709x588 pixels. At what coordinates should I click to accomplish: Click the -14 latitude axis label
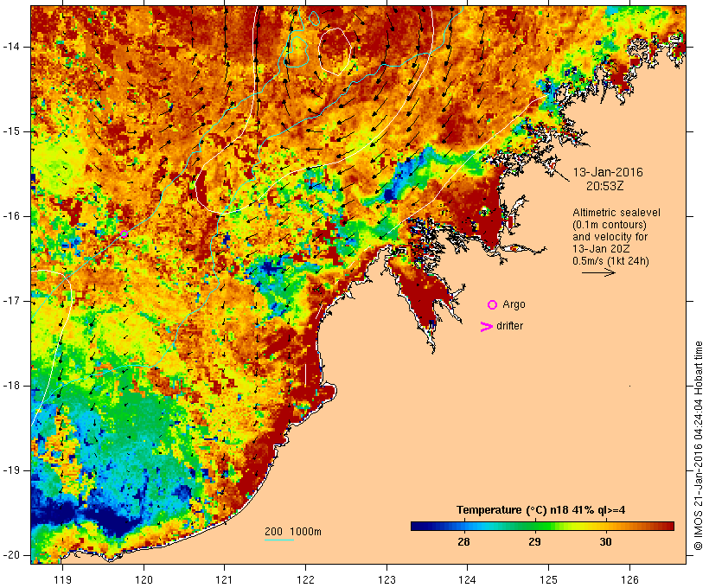click(x=10, y=47)
